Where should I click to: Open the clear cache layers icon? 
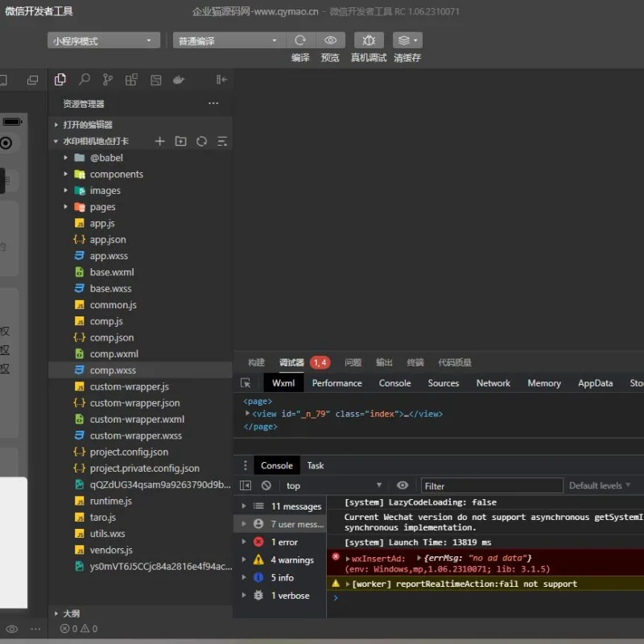407,40
